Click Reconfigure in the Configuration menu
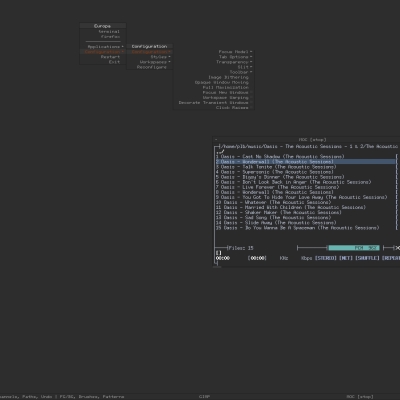 (149, 67)
